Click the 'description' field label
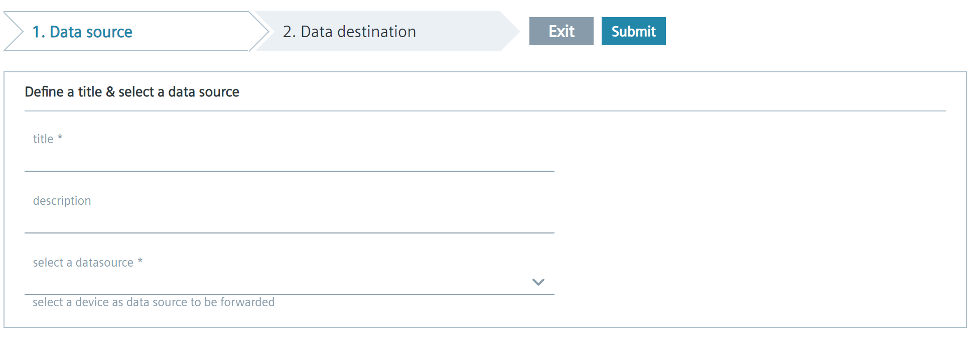This screenshot has height=361, width=980. point(62,201)
